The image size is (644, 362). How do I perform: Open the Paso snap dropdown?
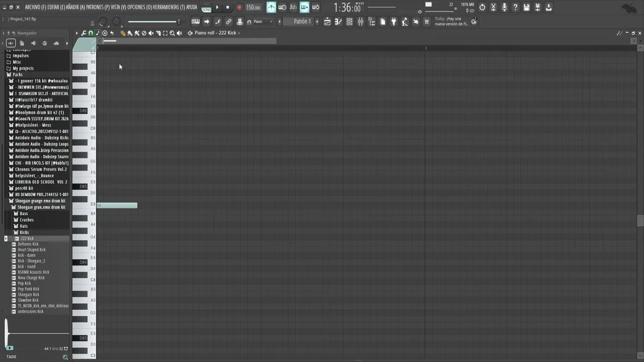coord(263,22)
